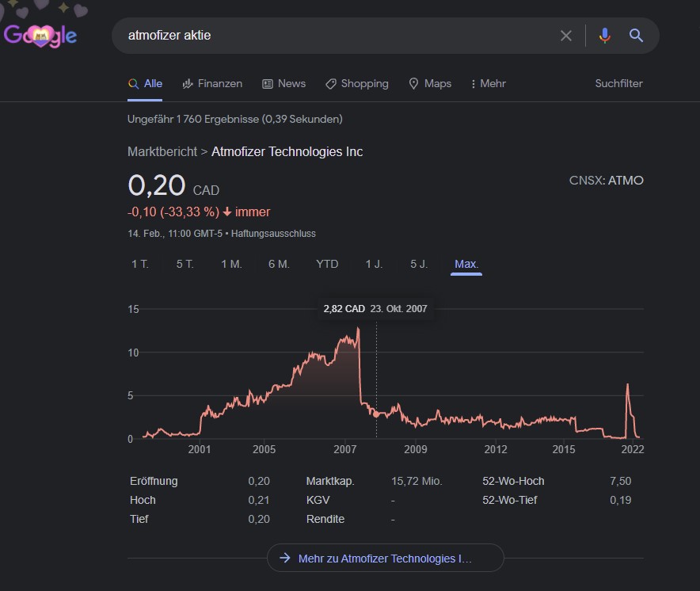Switch chart to YTD range
This screenshot has height=591, width=700.
pyautogui.click(x=327, y=264)
